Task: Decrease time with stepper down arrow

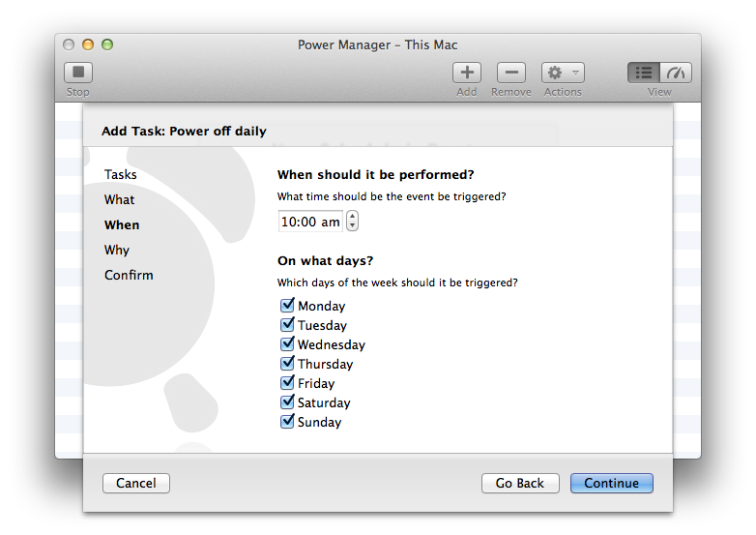Action: (353, 226)
